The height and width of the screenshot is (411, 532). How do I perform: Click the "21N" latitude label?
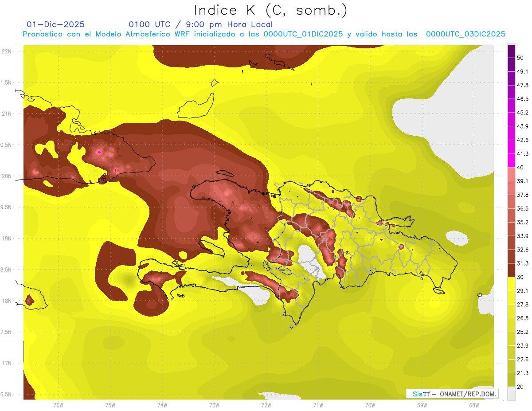pos(7,114)
